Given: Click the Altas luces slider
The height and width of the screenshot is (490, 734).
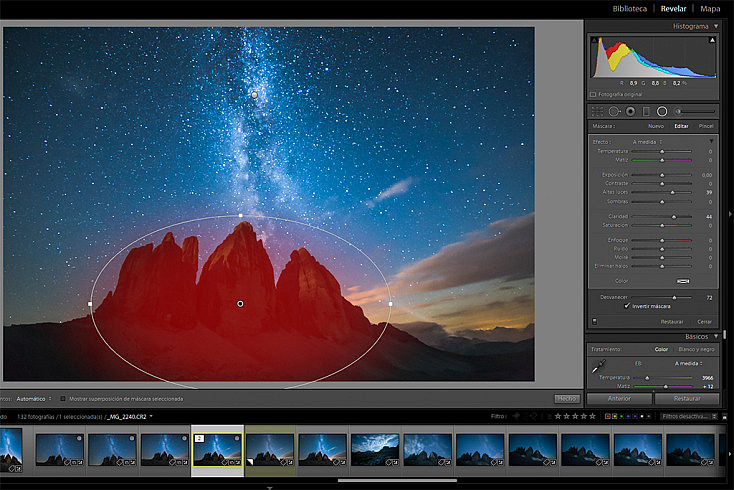Looking at the screenshot, I should [x=661, y=192].
